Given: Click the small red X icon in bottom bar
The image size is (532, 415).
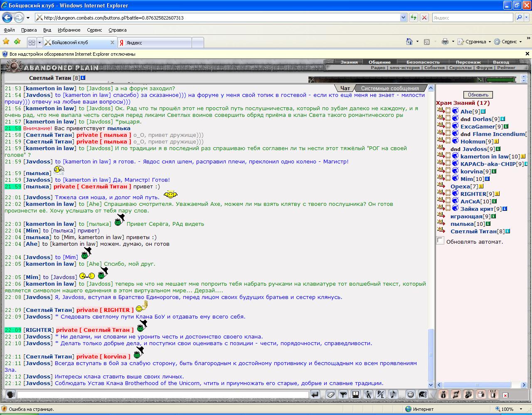Looking at the screenshot, I should [505, 395].
